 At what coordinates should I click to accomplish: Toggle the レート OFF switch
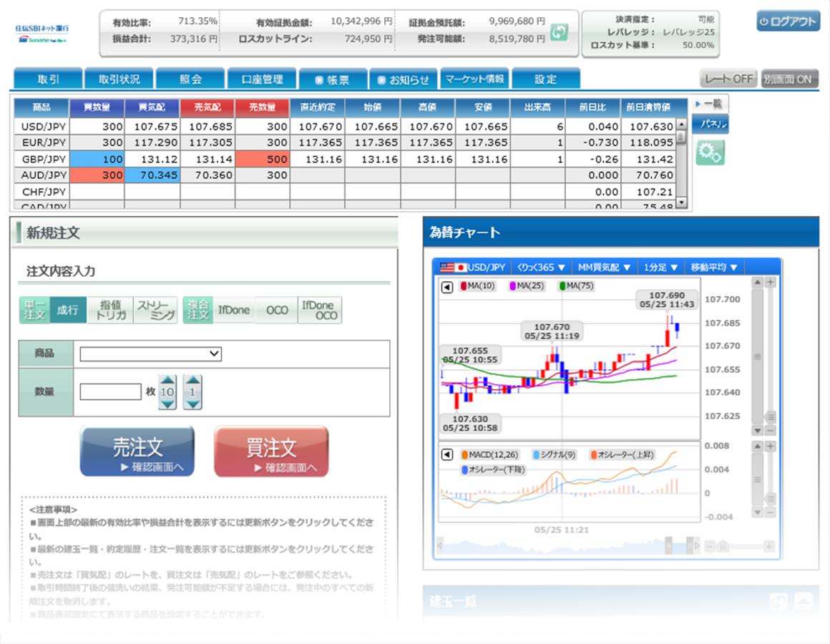pyautogui.click(x=728, y=79)
